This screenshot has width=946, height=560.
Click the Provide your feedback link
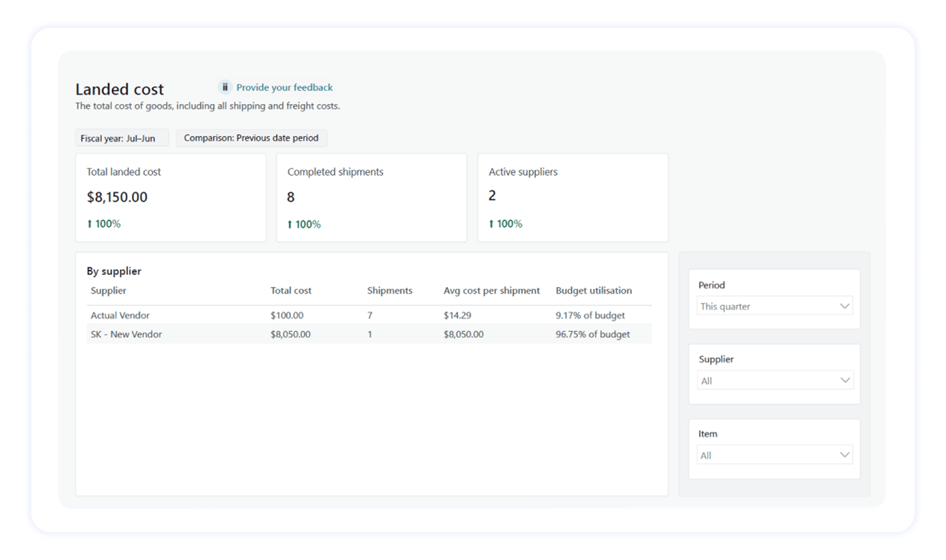tap(284, 87)
